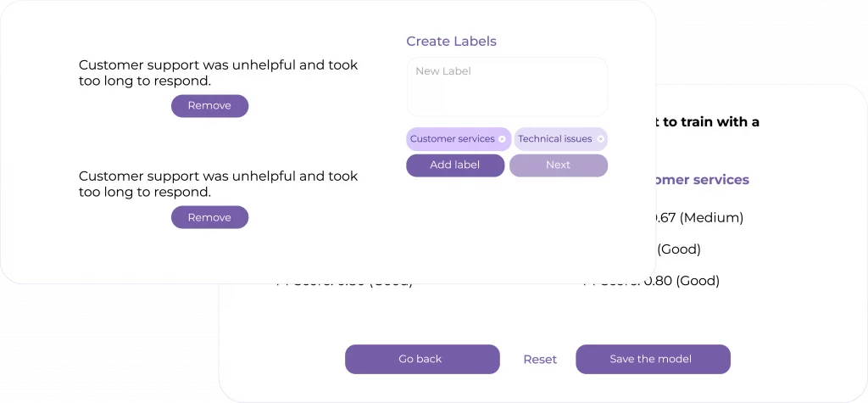Select the Customer services label tag
The image size is (868, 403).
tap(452, 139)
